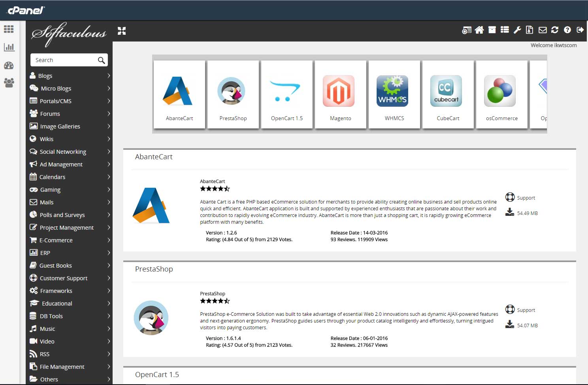The width and height of the screenshot is (588, 385).
Task: Click the Support link for AbanteCart
Action: 526,198
